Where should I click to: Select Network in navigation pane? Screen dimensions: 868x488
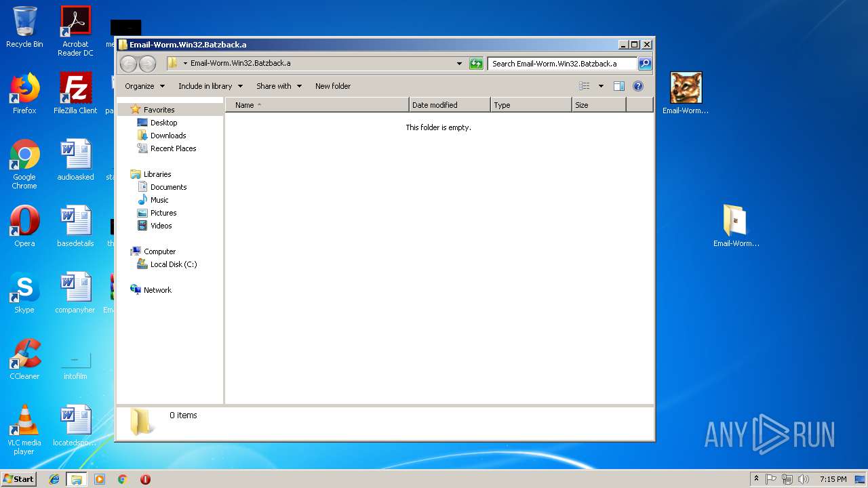[x=157, y=290]
